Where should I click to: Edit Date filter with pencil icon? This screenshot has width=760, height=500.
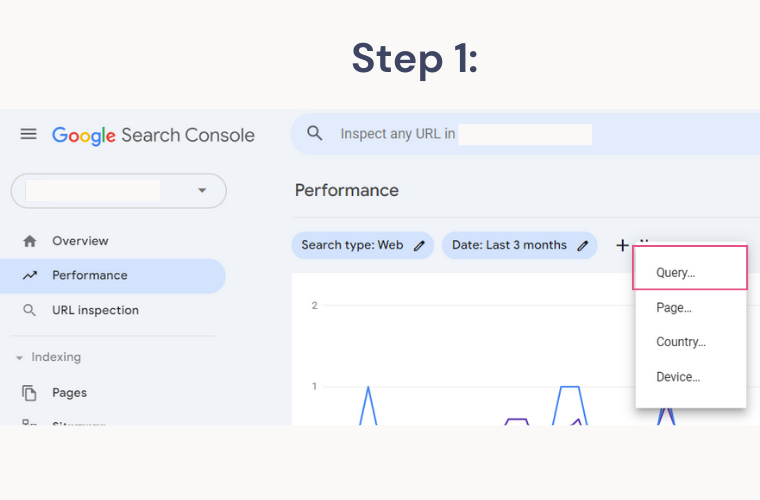pos(583,246)
